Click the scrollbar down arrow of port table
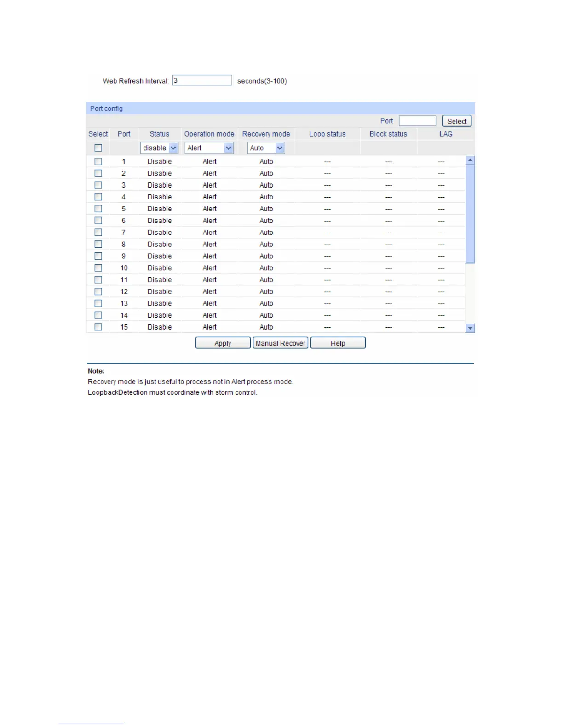 [x=470, y=328]
